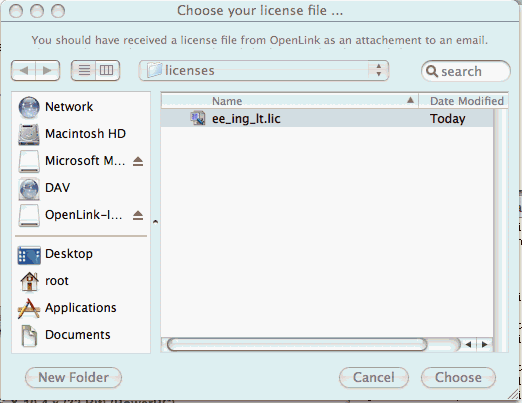Switch to column view mode
The width and height of the screenshot is (522, 403).
pyautogui.click(x=107, y=70)
